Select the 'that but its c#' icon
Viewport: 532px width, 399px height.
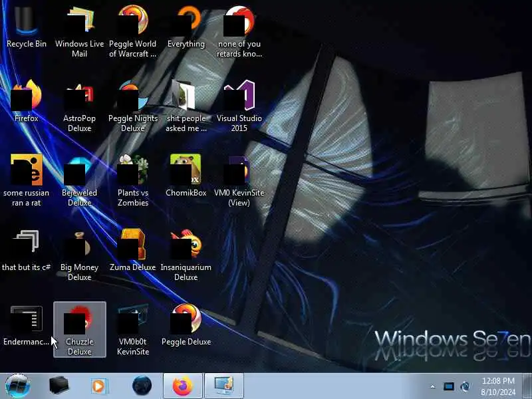26,250
